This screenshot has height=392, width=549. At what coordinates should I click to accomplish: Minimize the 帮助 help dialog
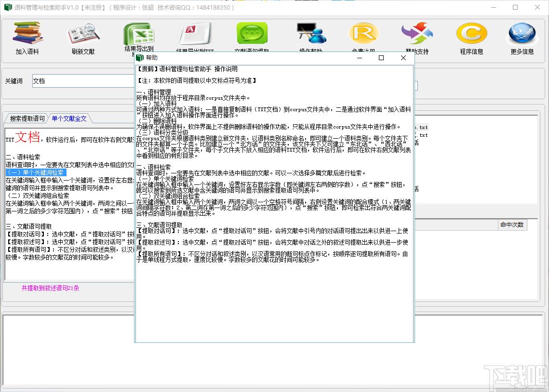click(x=360, y=58)
